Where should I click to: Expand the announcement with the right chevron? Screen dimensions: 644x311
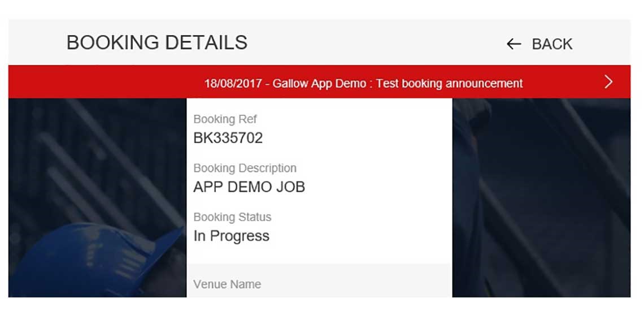pyautogui.click(x=608, y=82)
